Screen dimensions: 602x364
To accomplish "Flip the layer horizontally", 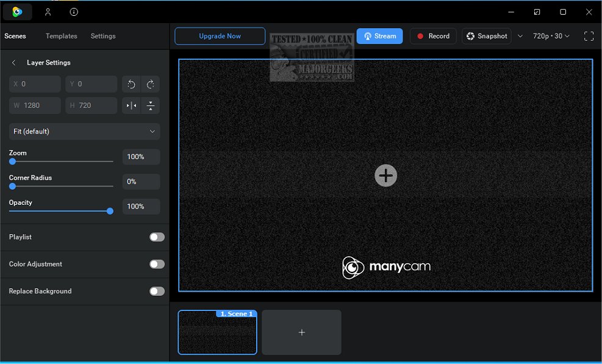I will [x=131, y=105].
